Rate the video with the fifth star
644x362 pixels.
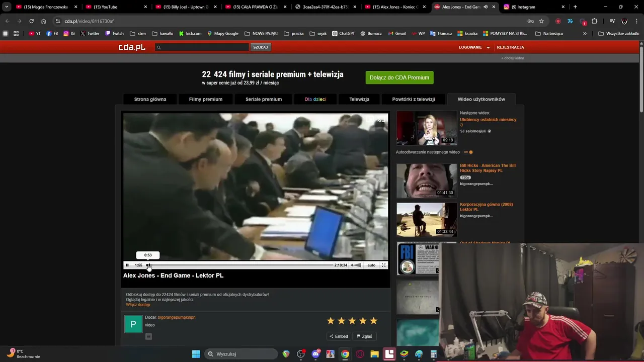coord(373,321)
